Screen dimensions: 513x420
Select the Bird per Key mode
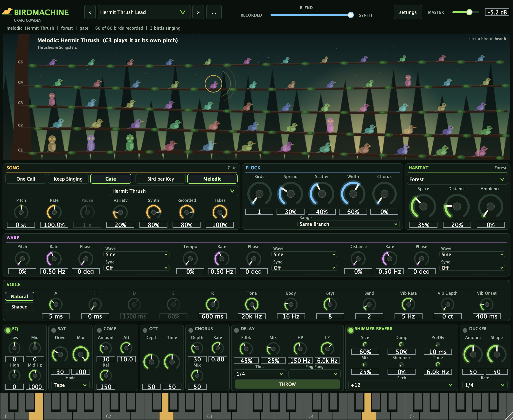160,179
